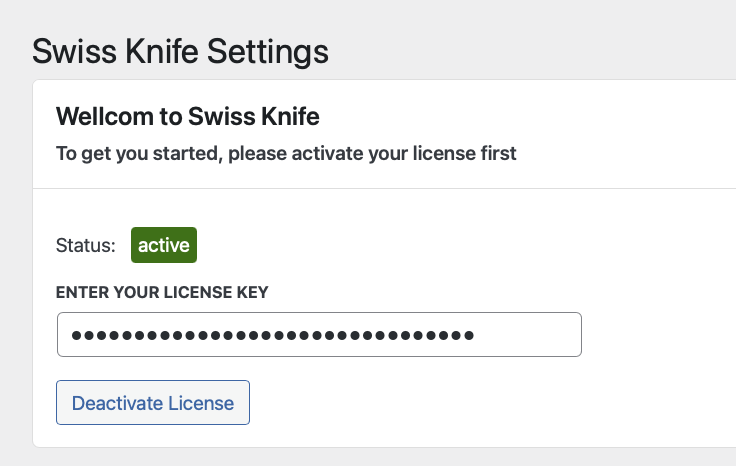Click the word Knife in welcome heading

(290, 116)
